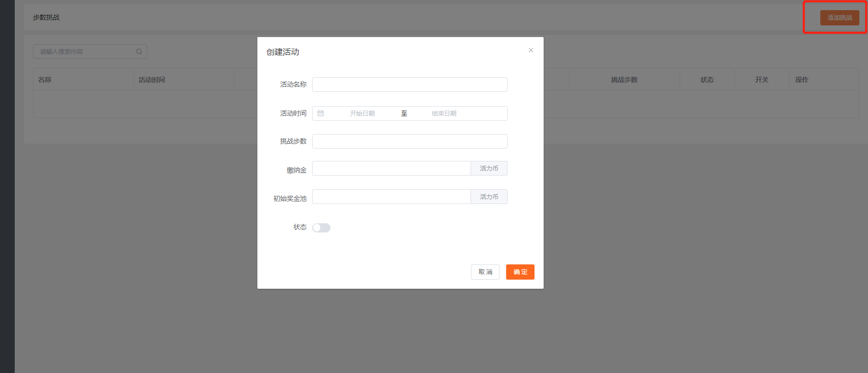Click the 挑战步数 column header in the table
The height and width of the screenshot is (373, 868).
pos(624,80)
